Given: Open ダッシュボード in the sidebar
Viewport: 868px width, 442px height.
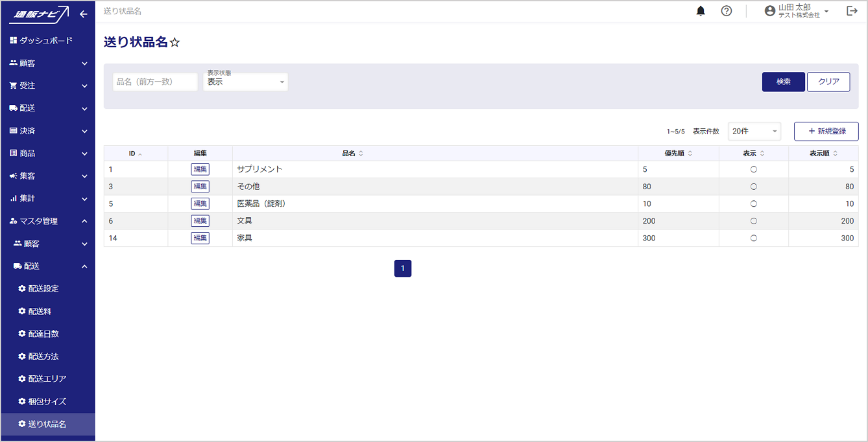Looking at the screenshot, I should click(x=45, y=40).
